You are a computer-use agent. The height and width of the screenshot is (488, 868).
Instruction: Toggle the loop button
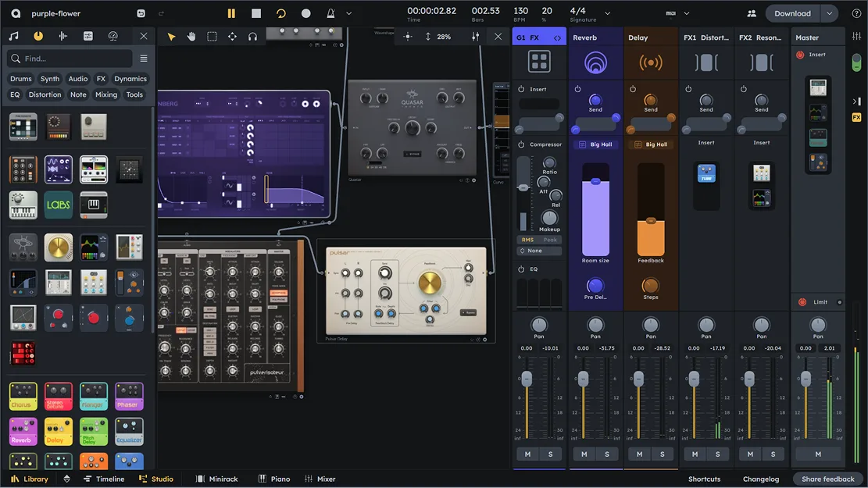pyautogui.click(x=281, y=13)
